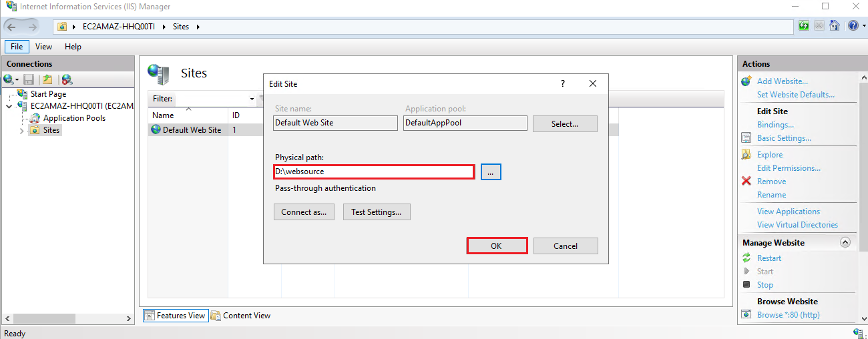Click the green Restart arrows icon
Viewport: 868px width, 339px height.
[x=746, y=258]
